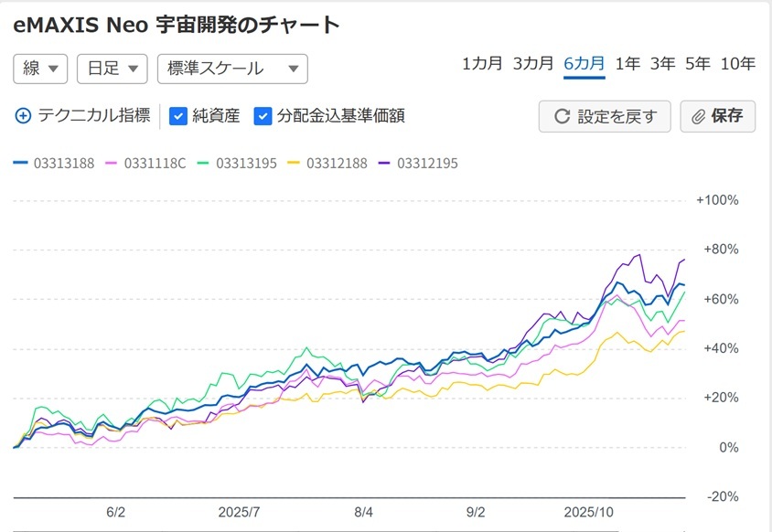772x532 pixels.
Task: Click the green 03313195 legend marker
Action: click(x=203, y=164)
